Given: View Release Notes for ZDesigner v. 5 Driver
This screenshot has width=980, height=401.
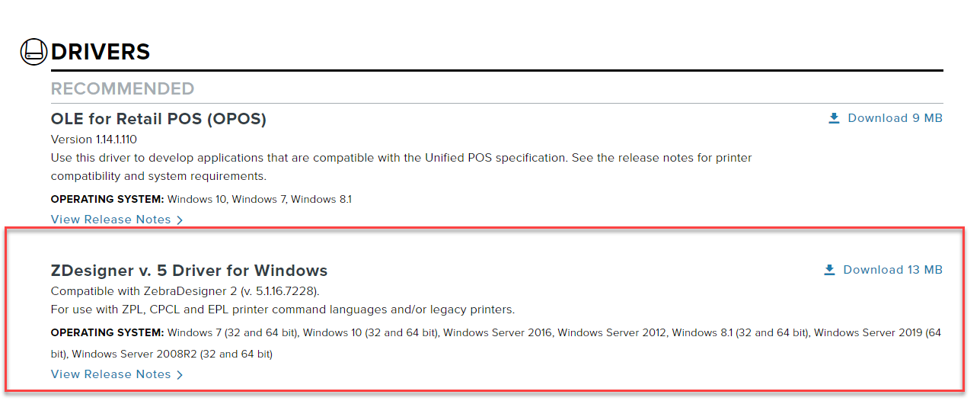Looking at the screenshot, I should point(111,374).
